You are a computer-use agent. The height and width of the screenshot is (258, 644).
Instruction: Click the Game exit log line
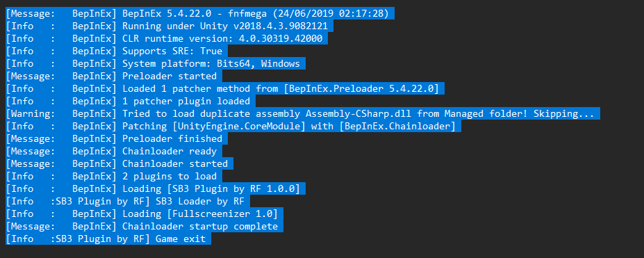[x=108, y=239]
